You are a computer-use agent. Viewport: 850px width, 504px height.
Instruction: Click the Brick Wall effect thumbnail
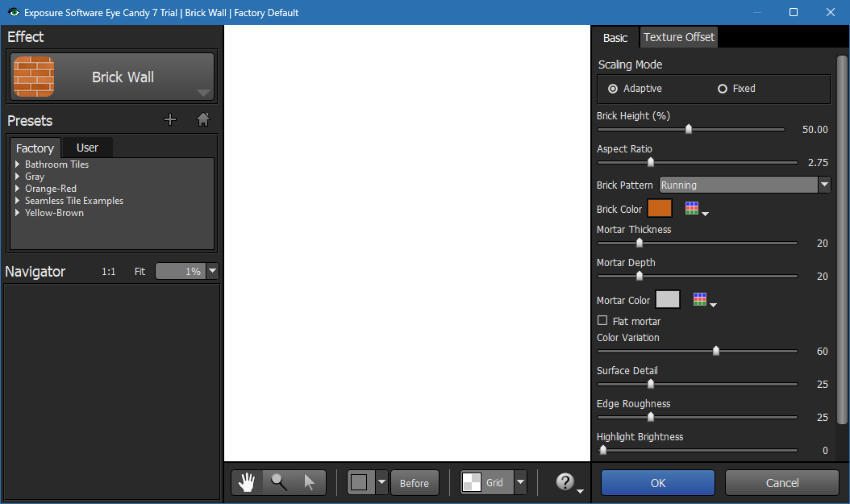click(34, 77)
